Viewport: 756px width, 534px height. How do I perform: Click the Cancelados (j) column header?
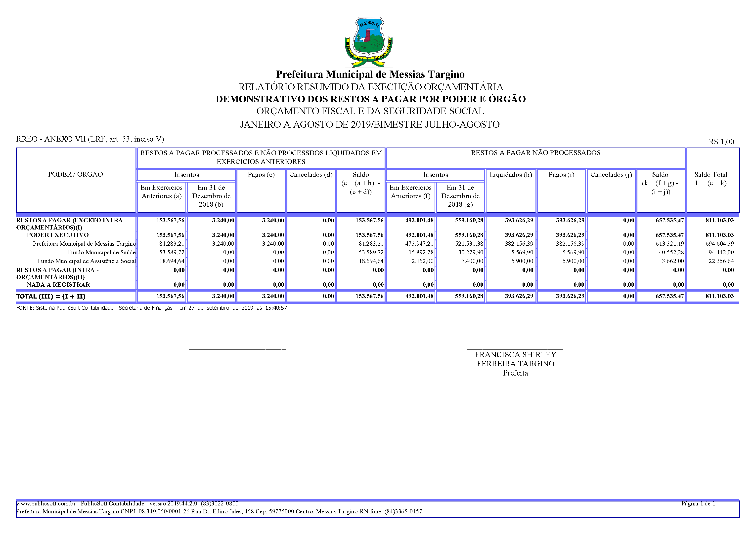click(611, 175)
